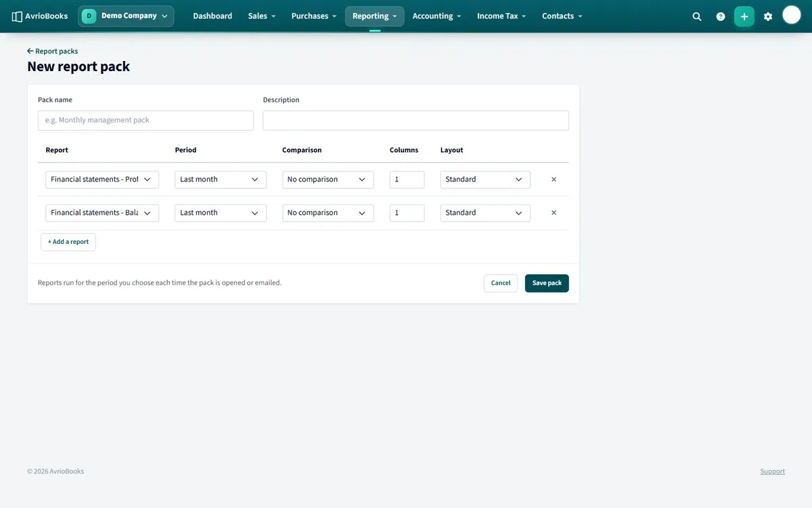The width and height of the screenshot is (812, 508).
Task: Open Layout dropdown in Balance row
Action: click(485, 213)
